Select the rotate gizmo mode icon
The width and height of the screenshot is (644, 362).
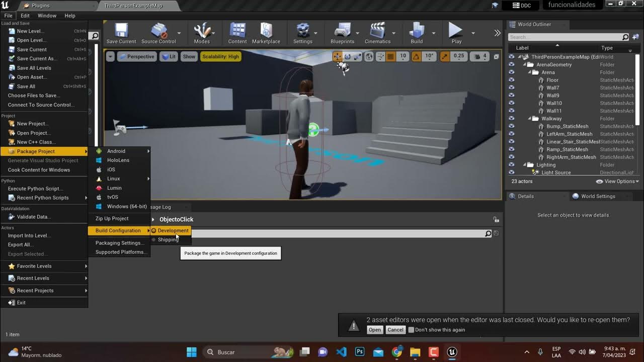point(347,57)
